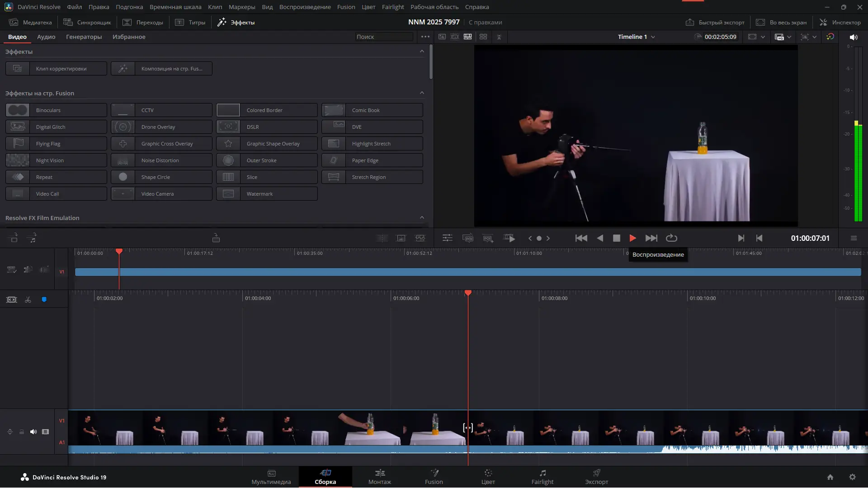The width and height of the screenshot is (868, 488).
Task: Toggle the viewer mute speaker icon
Action: click(853, 37)
